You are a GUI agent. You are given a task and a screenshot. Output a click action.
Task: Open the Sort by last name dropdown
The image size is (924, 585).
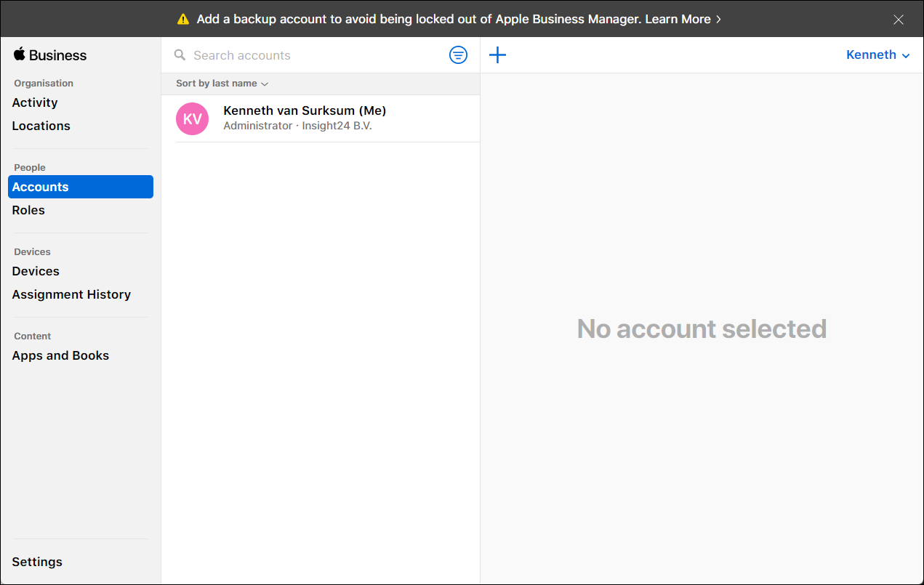click(222, 84)
